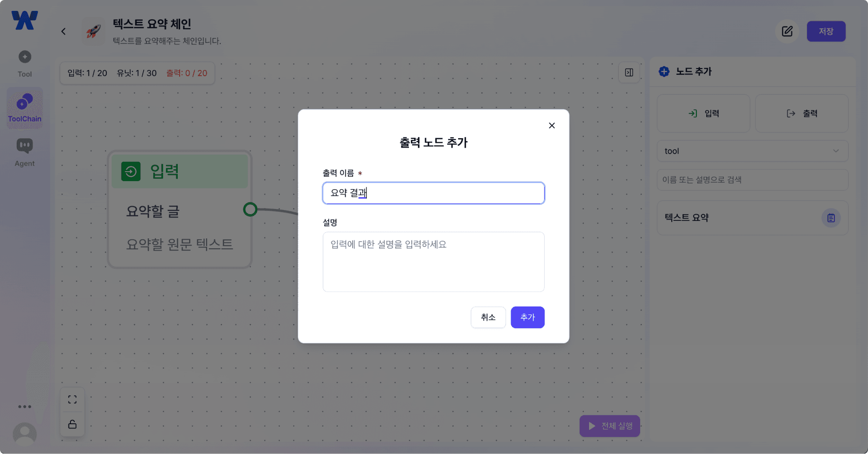Click the profile avatar at bottom left
The height and width of the screenshot is (454, 868).
25,434
